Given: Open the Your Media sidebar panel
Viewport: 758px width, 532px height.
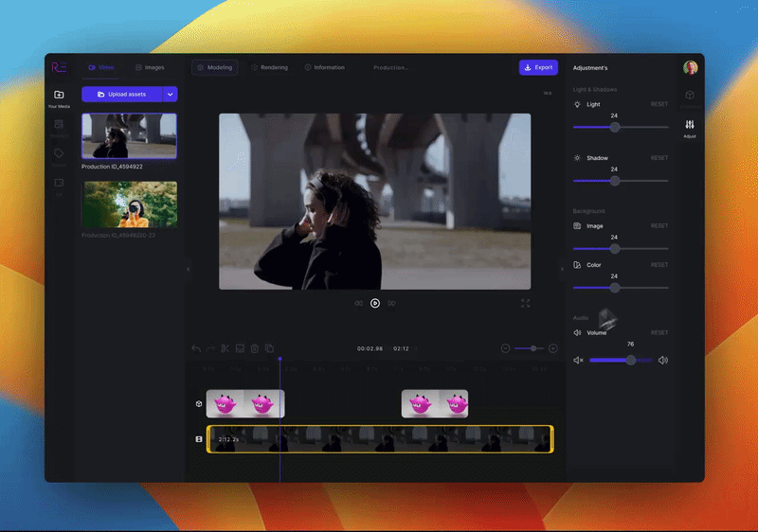Looking at the screenshot, I should [59, 98].
